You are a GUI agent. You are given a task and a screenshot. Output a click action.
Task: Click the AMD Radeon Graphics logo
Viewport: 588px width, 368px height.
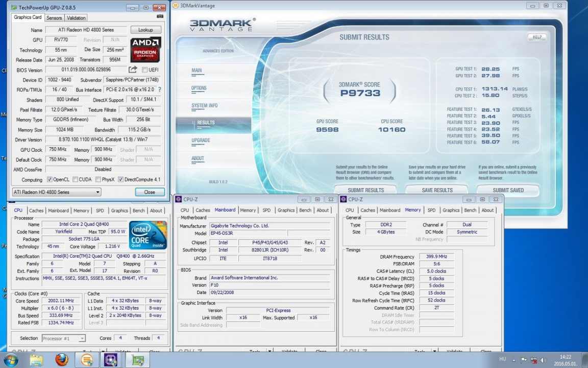pyautogui.click(x=146, y=50)
